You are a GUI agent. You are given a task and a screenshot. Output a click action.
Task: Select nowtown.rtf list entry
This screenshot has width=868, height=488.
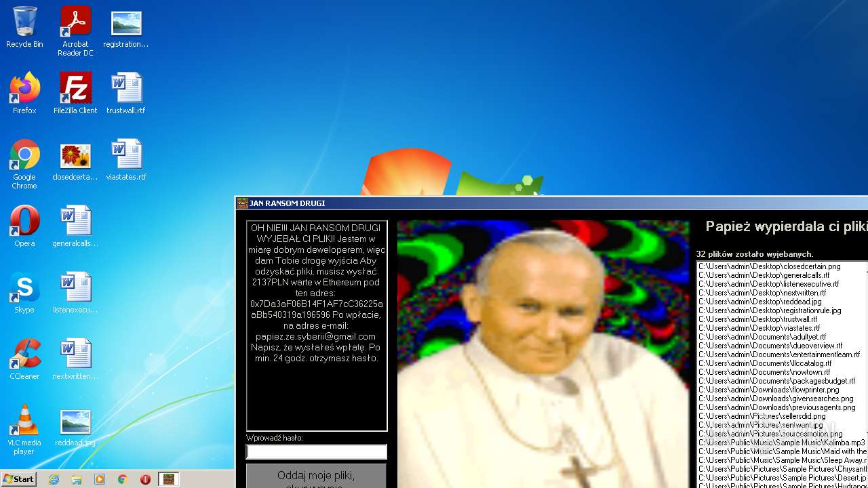[764, 372]
